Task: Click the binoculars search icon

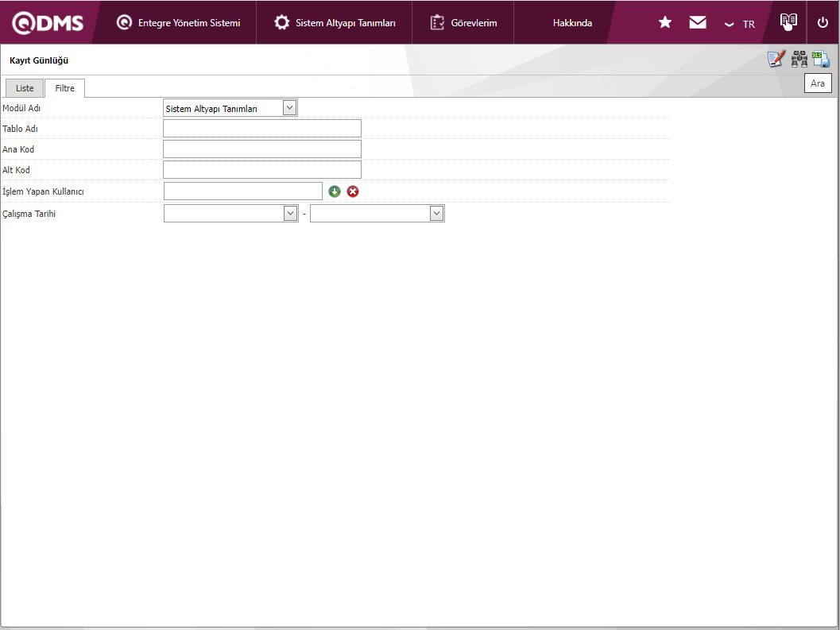Action: click(x=799, y=59)
